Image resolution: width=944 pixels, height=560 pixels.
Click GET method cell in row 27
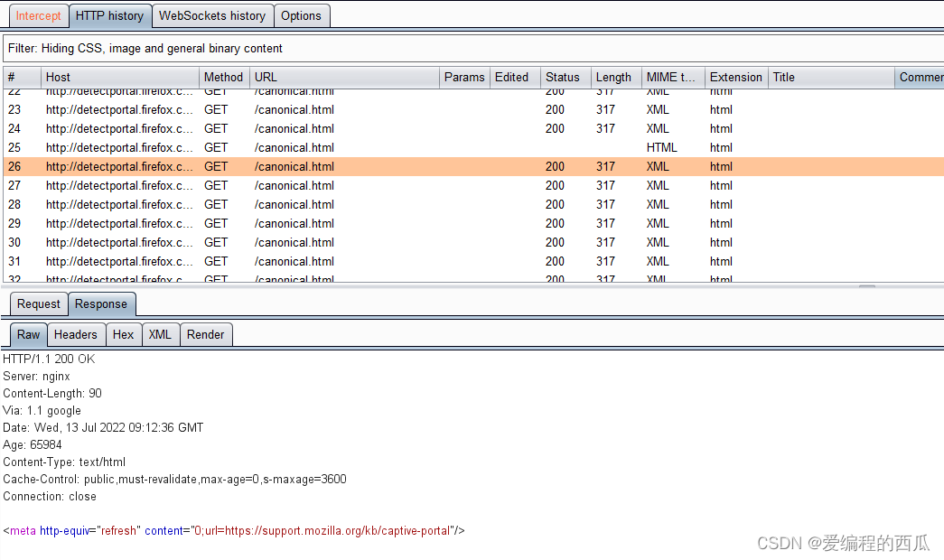pyautogui.click(x=216, y=185)
